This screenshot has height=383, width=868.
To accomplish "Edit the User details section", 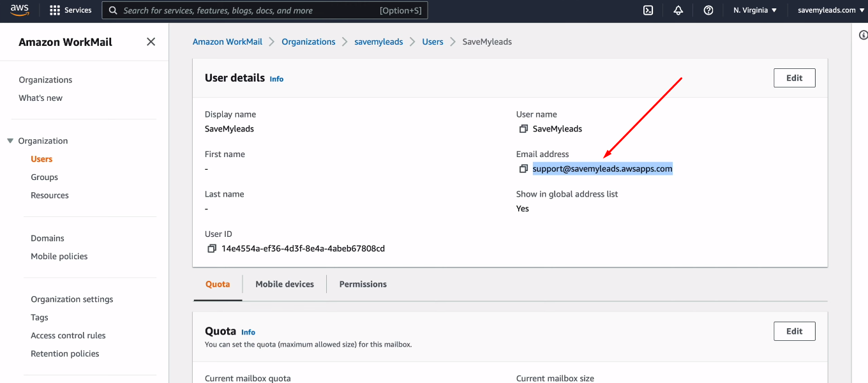I will pos(795,78).
